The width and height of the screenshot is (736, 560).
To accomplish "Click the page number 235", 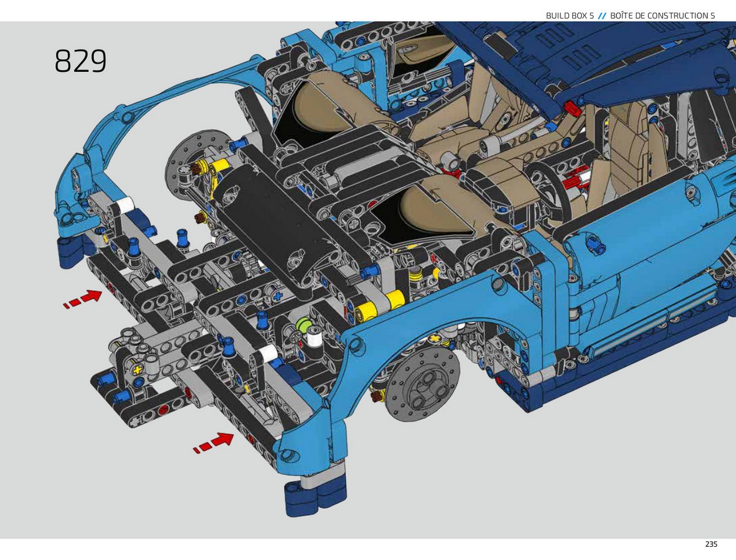I will point(711,544).
